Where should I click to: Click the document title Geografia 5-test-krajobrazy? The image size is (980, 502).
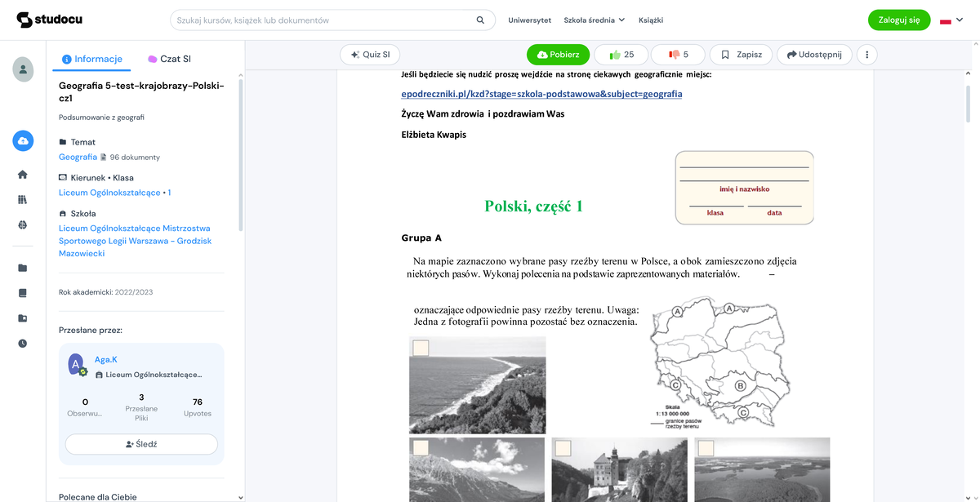(x=141, y=91)
